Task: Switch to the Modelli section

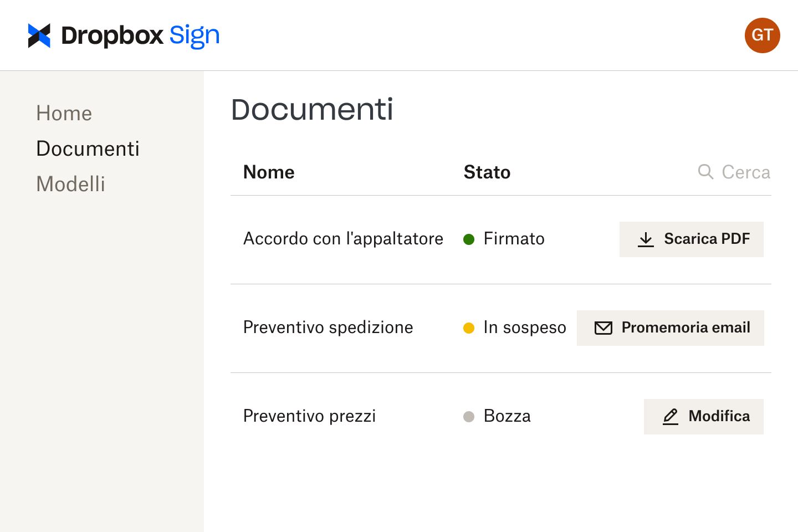Action: (70, 184)
